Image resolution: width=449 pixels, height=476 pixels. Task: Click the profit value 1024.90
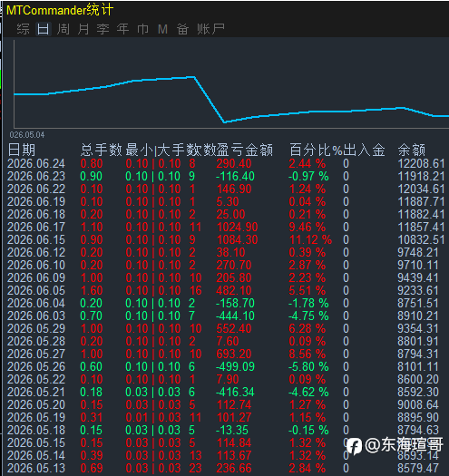click(237, 227)
